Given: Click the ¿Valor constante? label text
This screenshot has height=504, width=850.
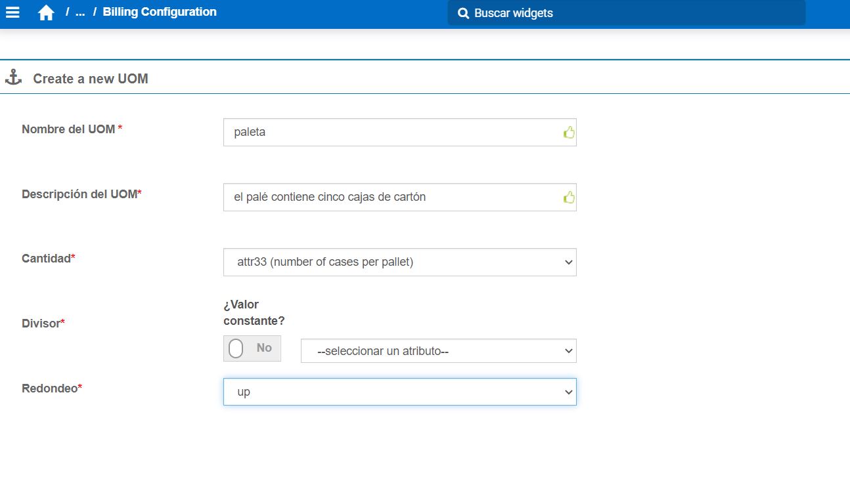Looking at the screenshot, I should pos(254,312).
